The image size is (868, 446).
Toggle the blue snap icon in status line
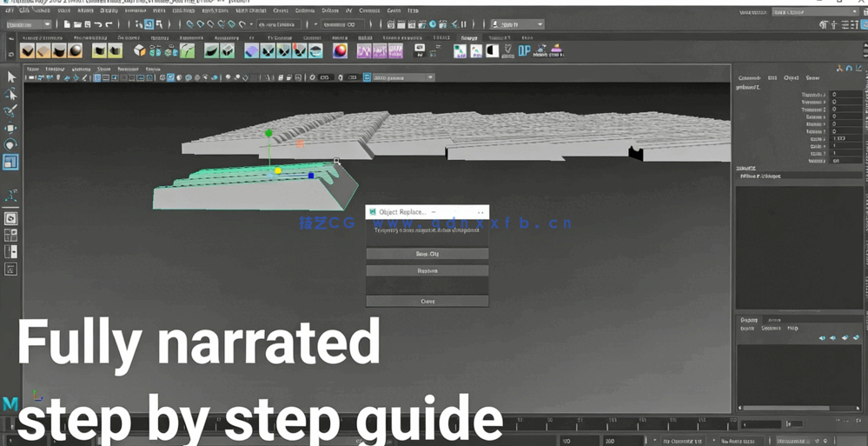[149, 24]
